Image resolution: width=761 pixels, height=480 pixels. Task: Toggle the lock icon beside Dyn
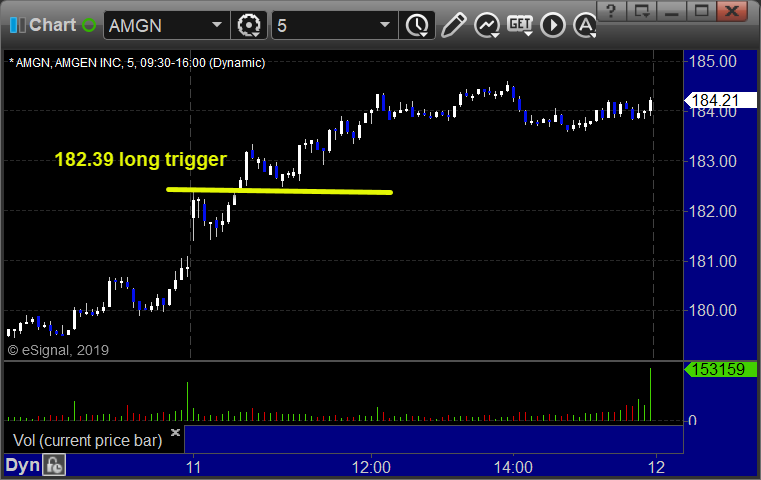pyautogui.click(x=54, y=465)
